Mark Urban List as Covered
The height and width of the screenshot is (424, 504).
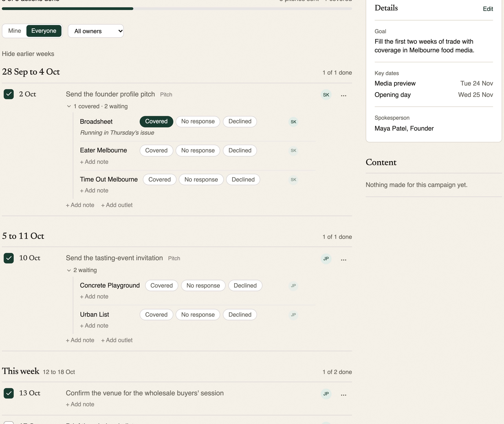click(x=156, y=315)
